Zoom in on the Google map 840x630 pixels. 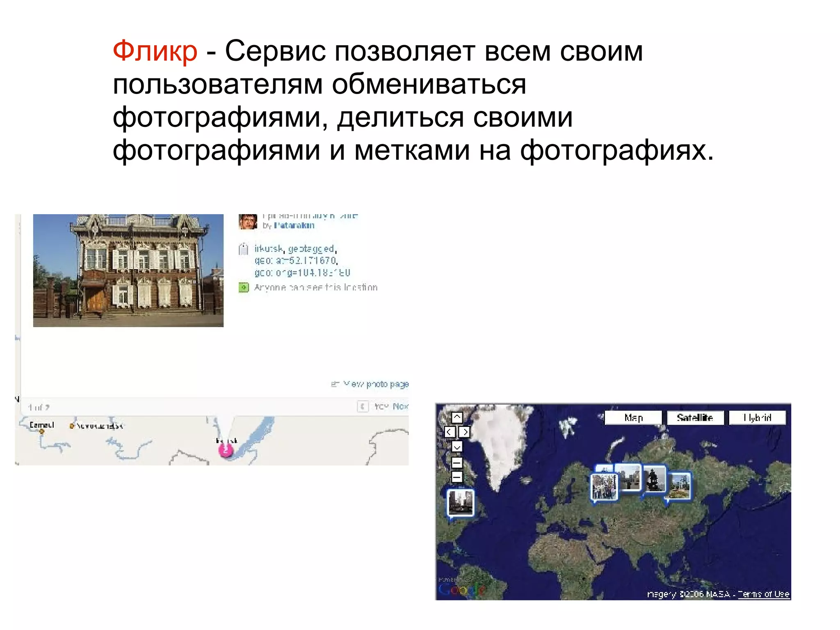coord(457,463)
